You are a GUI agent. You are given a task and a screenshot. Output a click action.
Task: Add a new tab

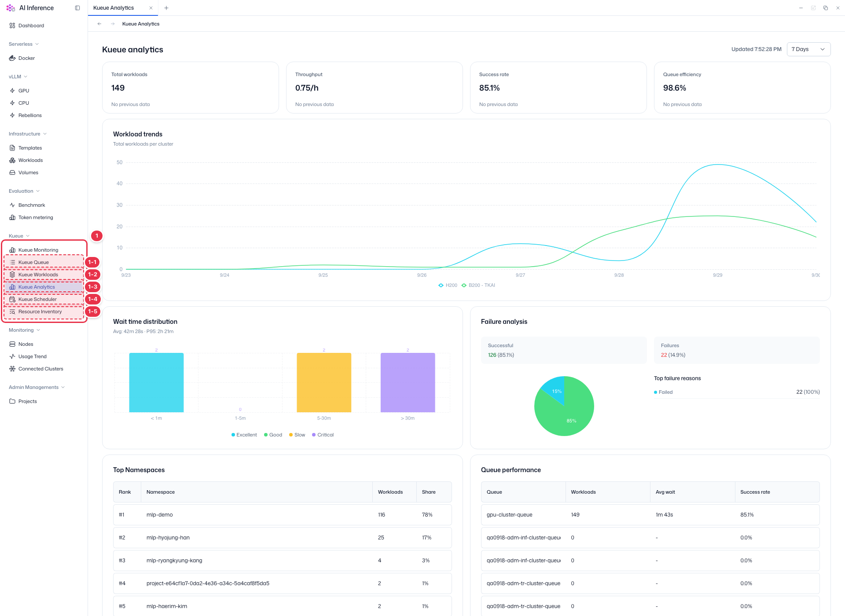[x=166, y=8]
